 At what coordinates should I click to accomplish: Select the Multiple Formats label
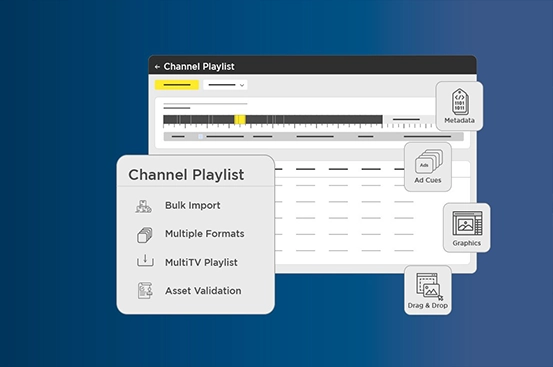(205, 234)
